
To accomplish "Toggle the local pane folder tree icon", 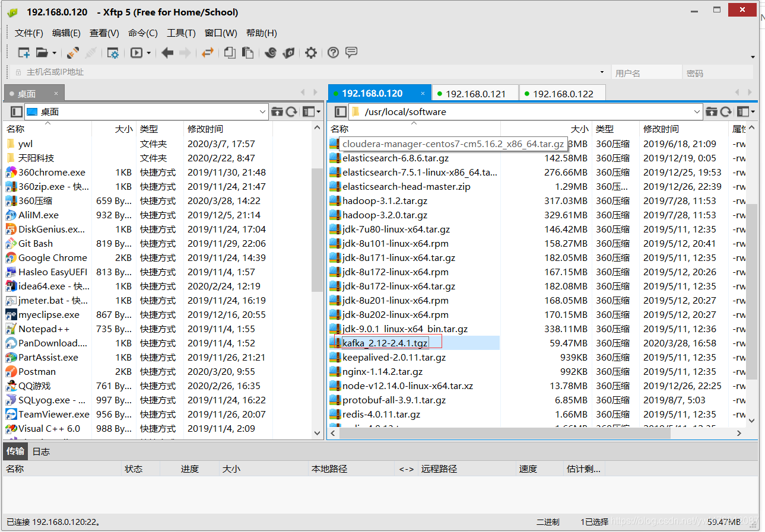I will (17, 112).
